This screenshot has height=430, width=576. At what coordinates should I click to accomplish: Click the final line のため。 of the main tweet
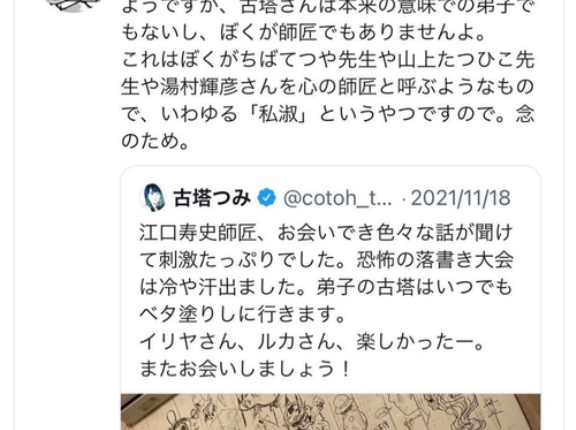point(155,141)
